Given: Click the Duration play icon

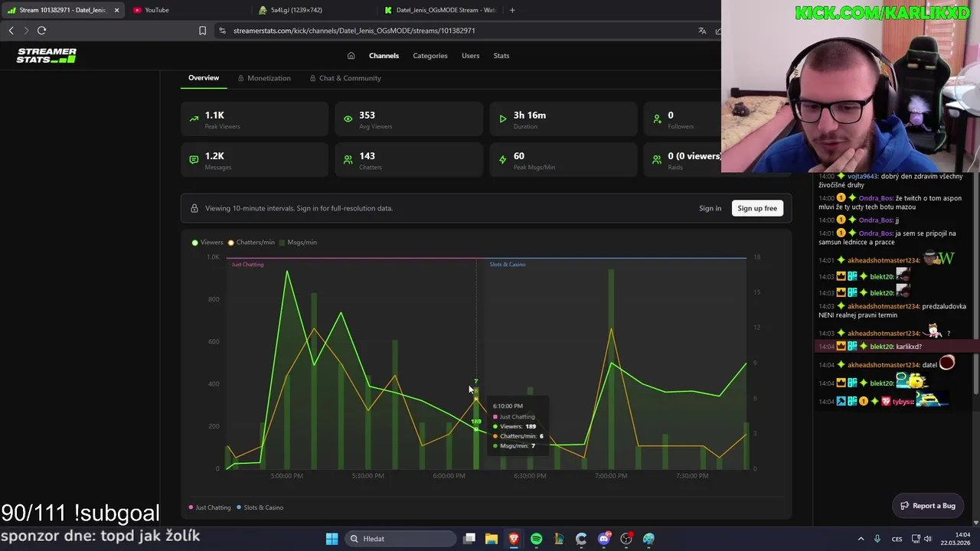Looking at the screenshot, I should coord(502,119).
